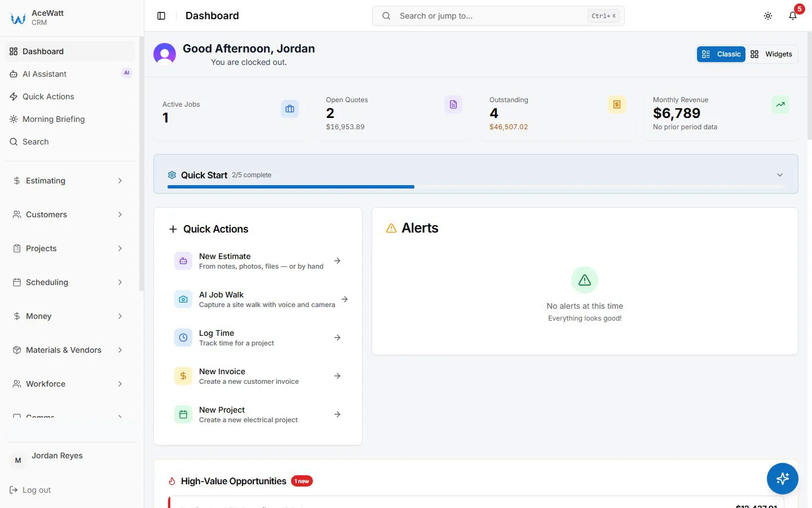Click the Active Jobs briefcase icon
Image resolution: width=812 pixels, height=508 pixels.
point(290,109)
